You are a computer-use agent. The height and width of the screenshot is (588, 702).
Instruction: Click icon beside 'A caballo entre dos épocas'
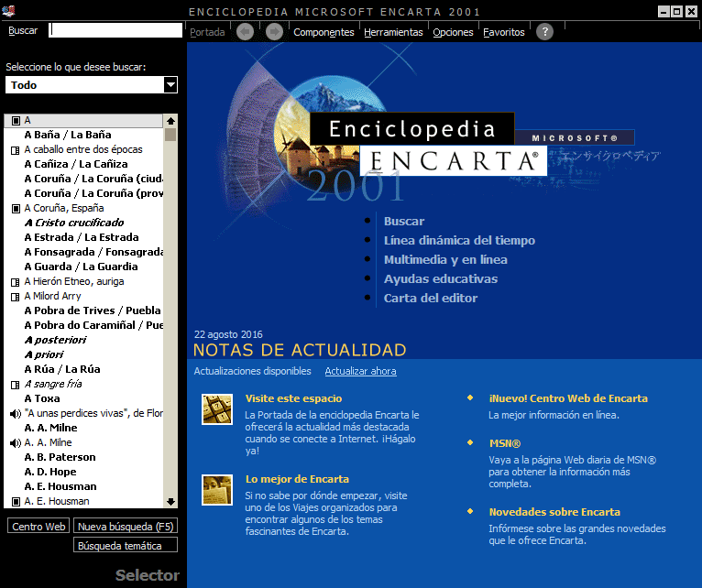coord(16,150)
